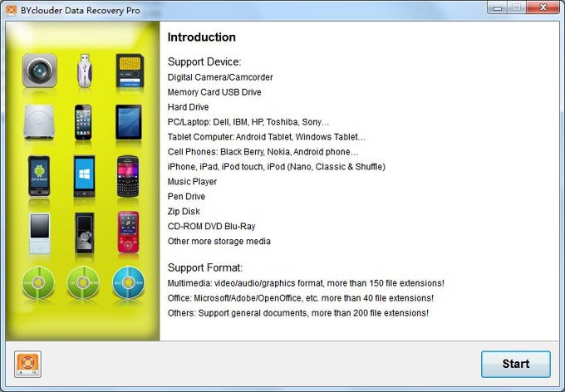Click the "PC/Laptop: Dell, IBM, HP" line

tap(248, 122)
